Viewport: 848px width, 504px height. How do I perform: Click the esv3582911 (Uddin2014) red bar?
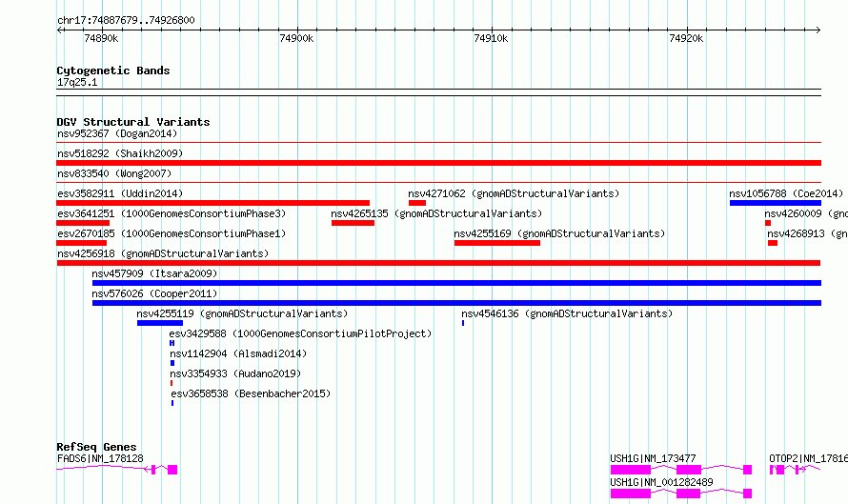213,203
